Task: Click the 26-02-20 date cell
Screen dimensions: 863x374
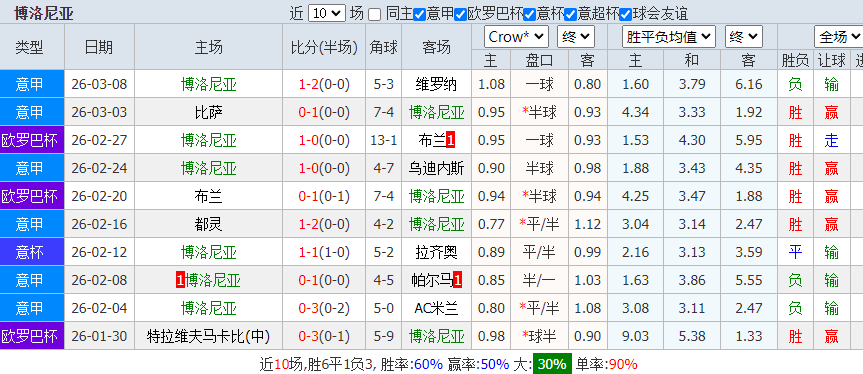Action: coord(99,196)
